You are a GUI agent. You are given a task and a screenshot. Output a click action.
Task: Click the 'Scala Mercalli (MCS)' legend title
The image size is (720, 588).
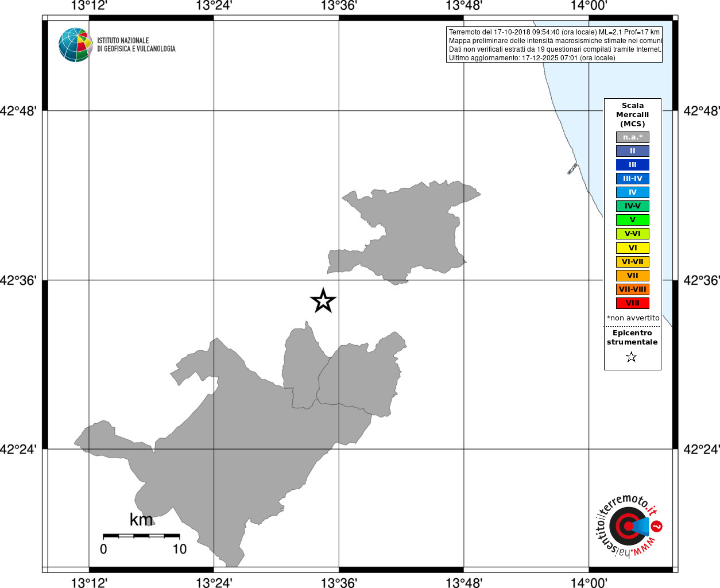click(x=633, y=115)
